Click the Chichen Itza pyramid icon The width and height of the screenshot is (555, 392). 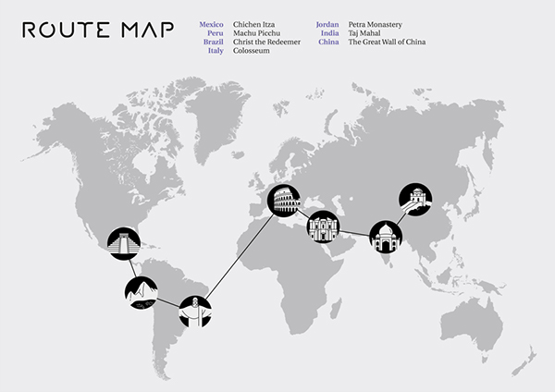(124, 244)
